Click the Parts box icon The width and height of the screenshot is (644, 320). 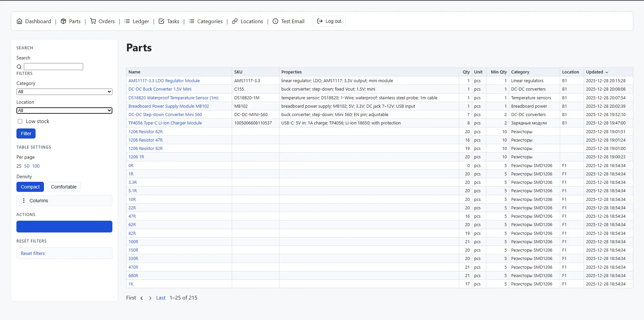63,21
